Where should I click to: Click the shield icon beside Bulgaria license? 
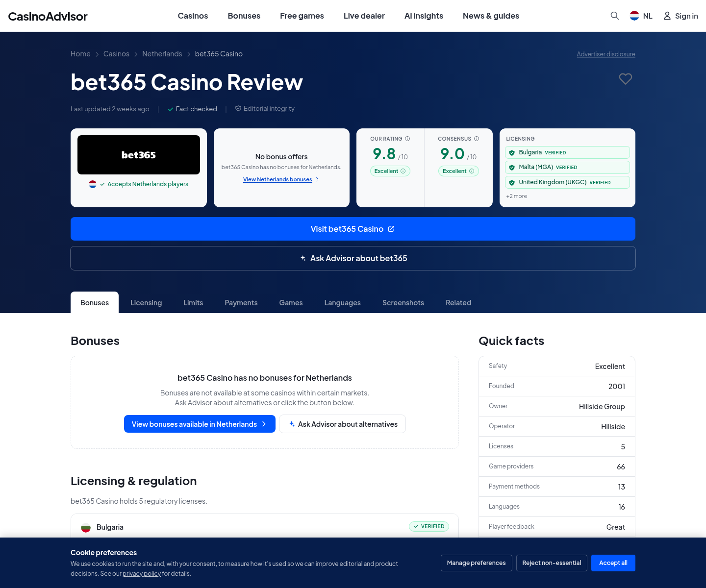[x=512, y=153]
